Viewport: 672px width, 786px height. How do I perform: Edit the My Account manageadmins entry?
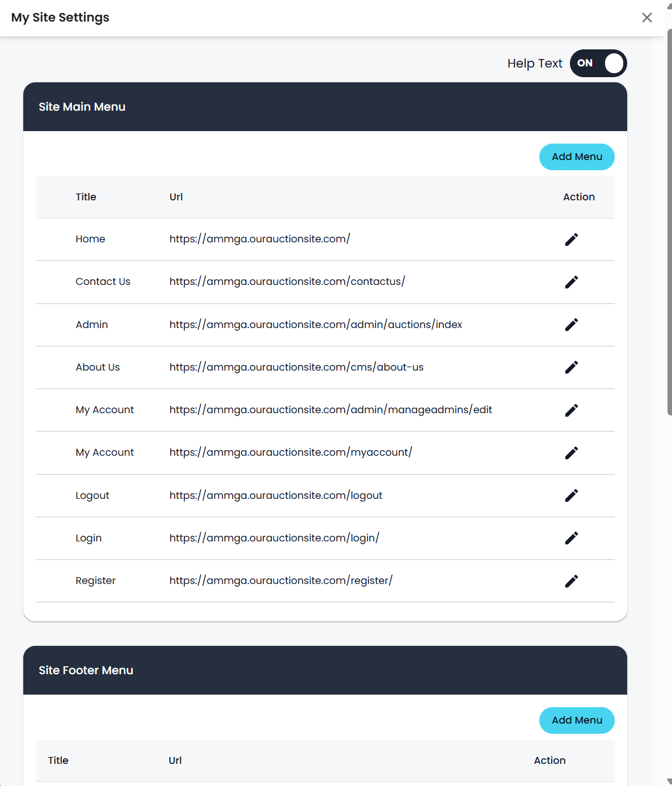tap(571, 410)
